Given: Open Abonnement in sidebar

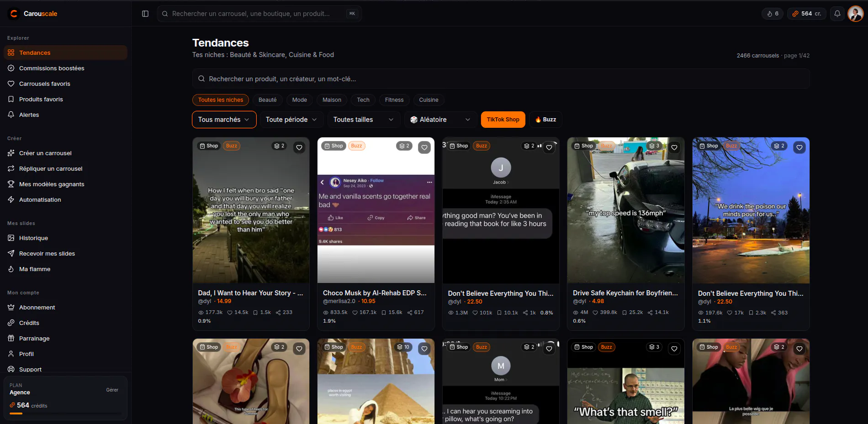Looking at the screenshot, I should pyautogui.click(x=65, y=307).
